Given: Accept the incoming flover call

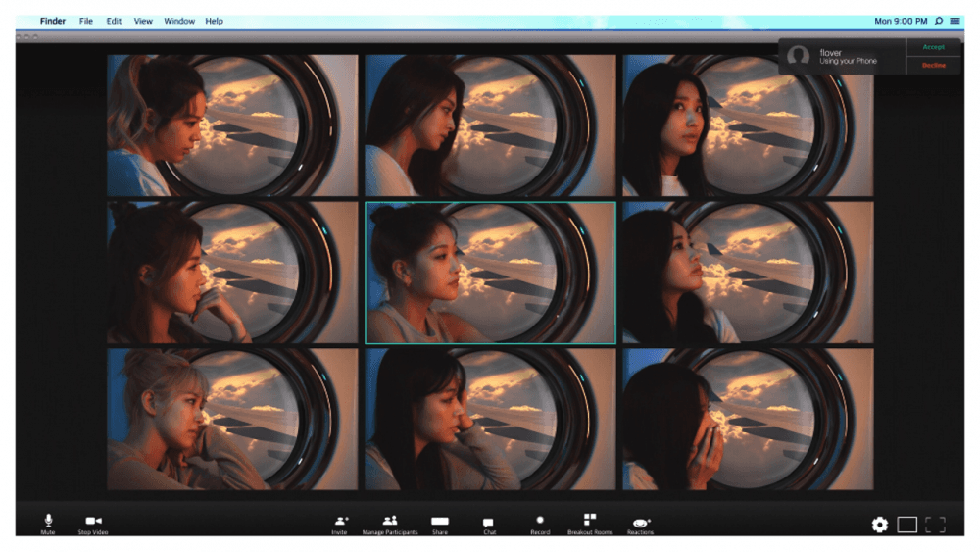Looking at the screenshot, I should coord(934,47).
